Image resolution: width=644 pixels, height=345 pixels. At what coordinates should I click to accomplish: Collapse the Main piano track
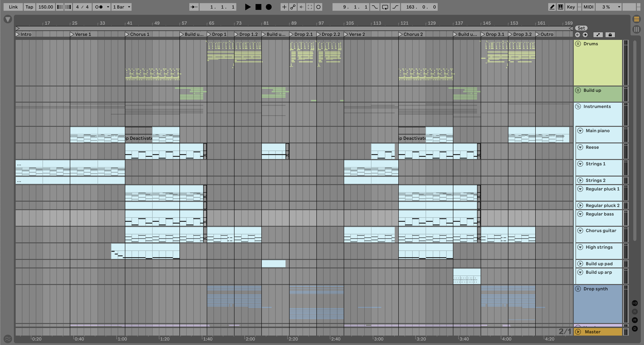tap(580, 131)
